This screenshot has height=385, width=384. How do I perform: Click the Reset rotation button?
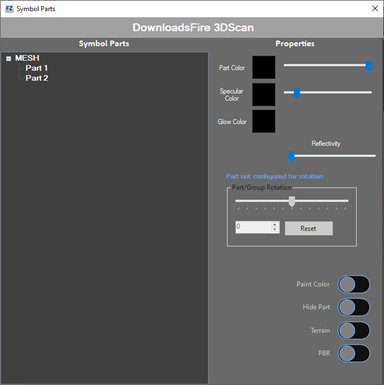[x=309, y=229]
